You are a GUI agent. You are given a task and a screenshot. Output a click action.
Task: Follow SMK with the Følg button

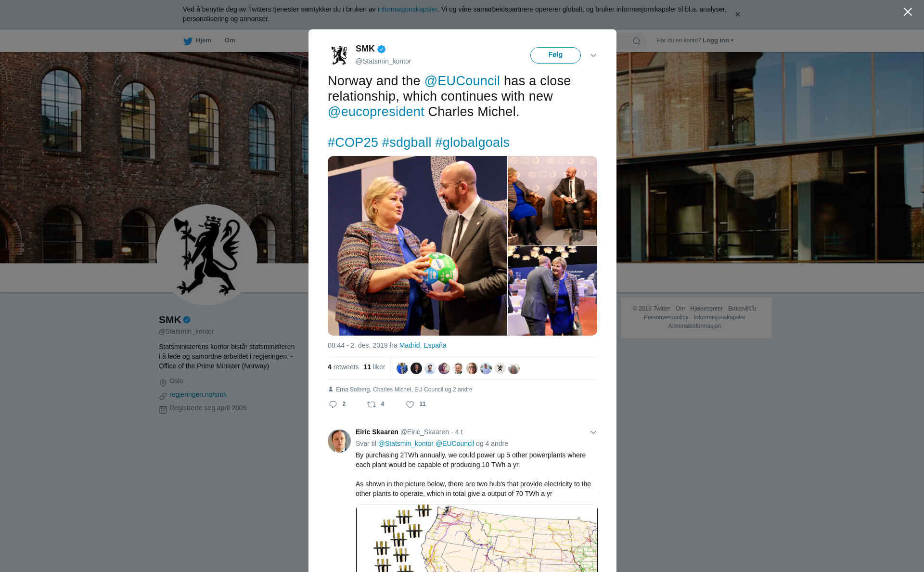point(555,55)
